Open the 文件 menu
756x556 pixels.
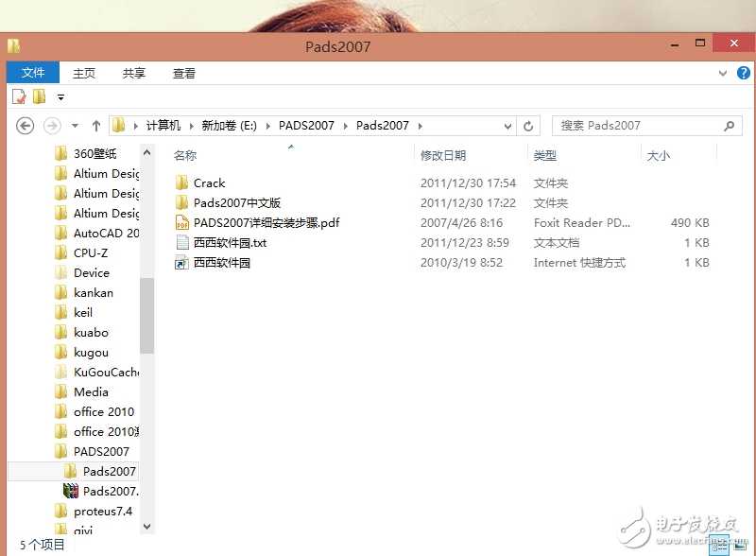pos(33,72)
